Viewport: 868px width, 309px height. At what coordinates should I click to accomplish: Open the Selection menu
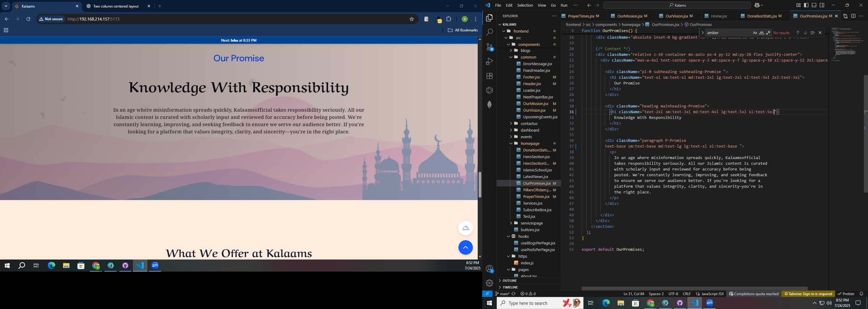point(525,5)
